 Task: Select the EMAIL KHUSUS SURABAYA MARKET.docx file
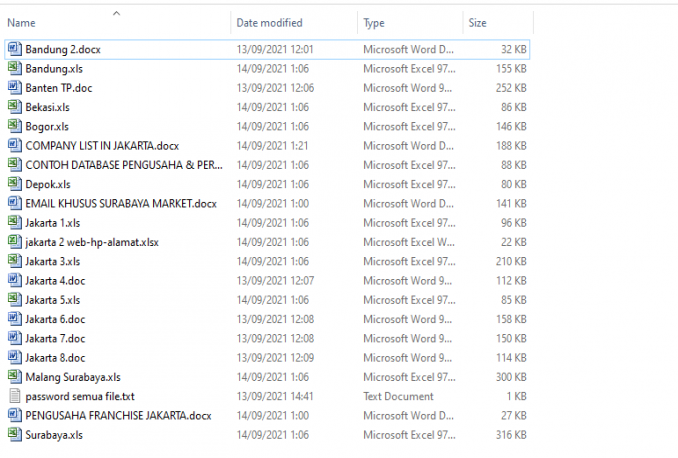(x=120, y=203)
